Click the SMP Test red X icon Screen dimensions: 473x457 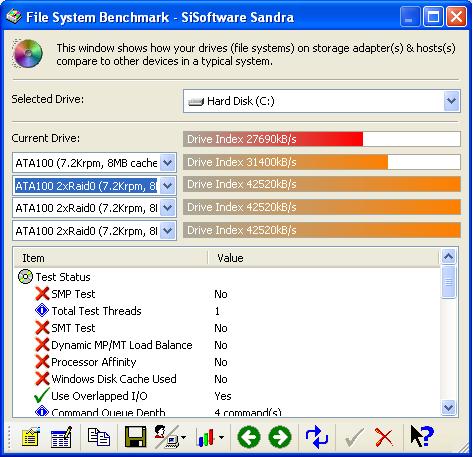coord(42,294)
